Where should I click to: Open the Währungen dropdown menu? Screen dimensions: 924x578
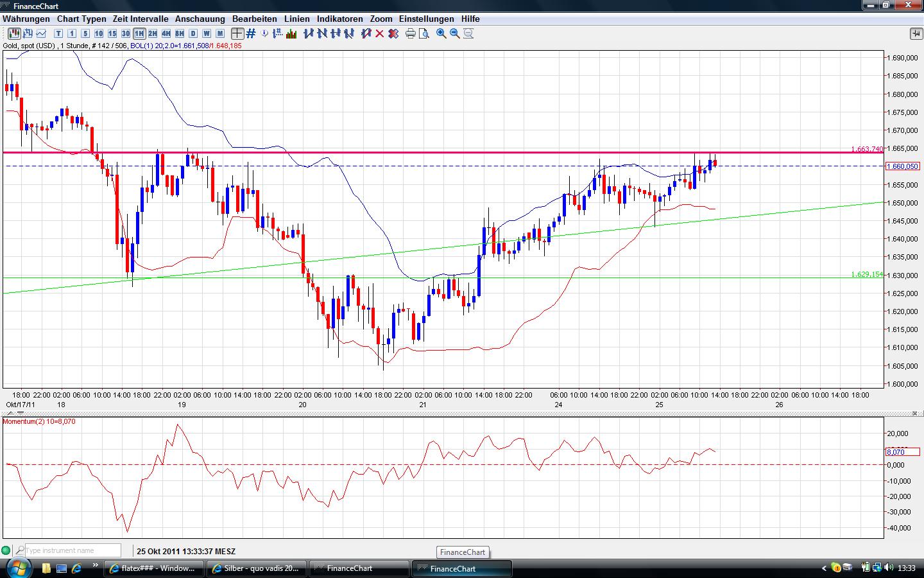[26, 19]
